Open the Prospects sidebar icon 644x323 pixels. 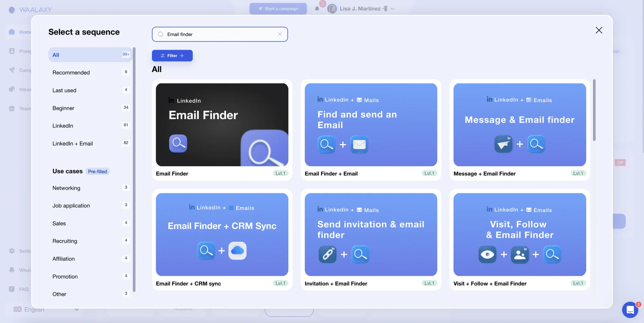pyautogui.click(x=12, y=51)
